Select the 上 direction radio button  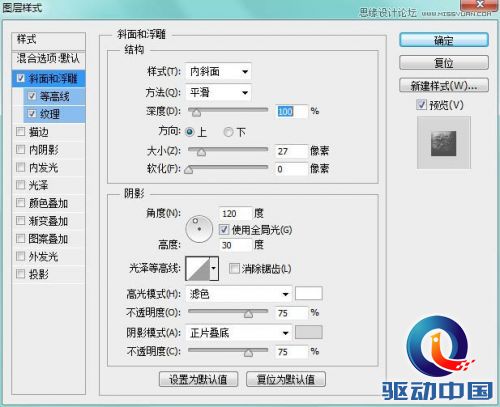[x=190, y=132]
